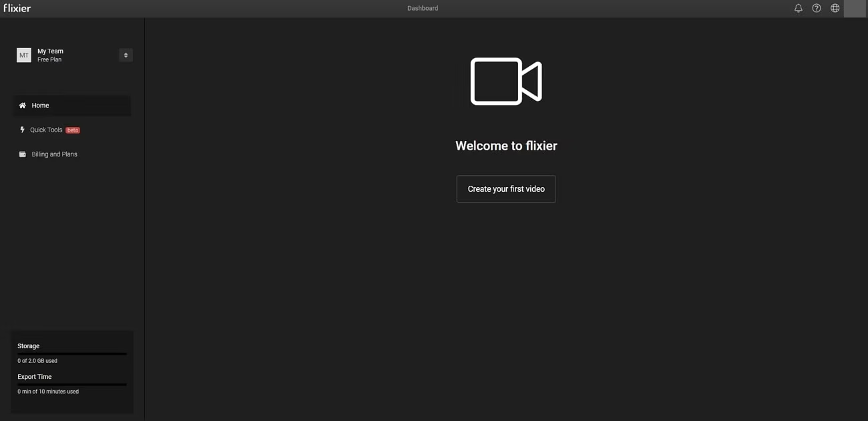Viewport: 868px width, 421px height.
Task: Click the Quick Tools lightning icon
Action: click(x=22, y=129)
